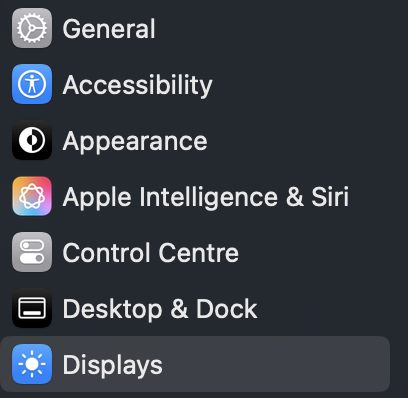Screen dimensions: 408x398
Task: Click the Control Centre switches icon
Action: pyautogui.click(x=32, y=252)
